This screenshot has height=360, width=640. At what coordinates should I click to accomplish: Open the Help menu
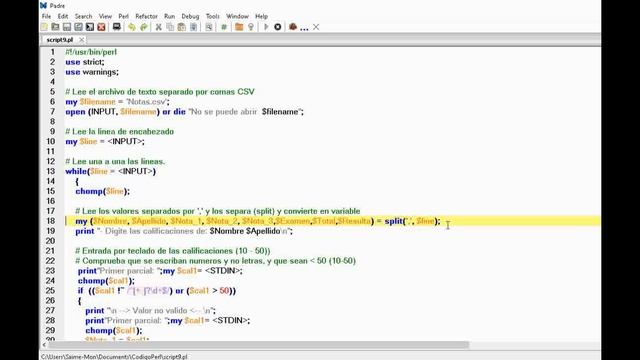pyautogui.click(x=261, y=16)
